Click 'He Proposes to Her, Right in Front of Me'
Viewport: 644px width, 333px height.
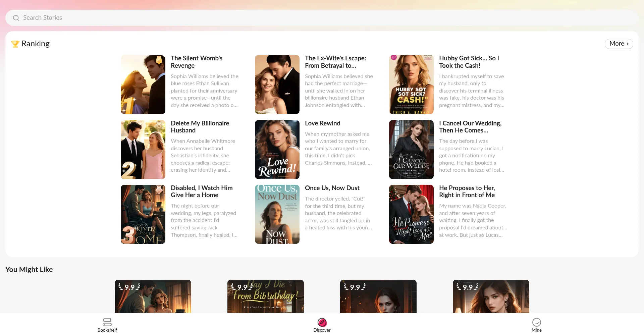click(467, 191)
